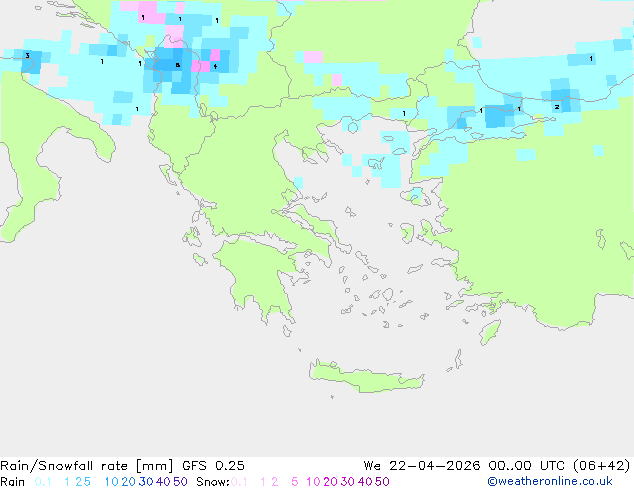Click the 'GFS 0.25' model label

tap(213, 466)
